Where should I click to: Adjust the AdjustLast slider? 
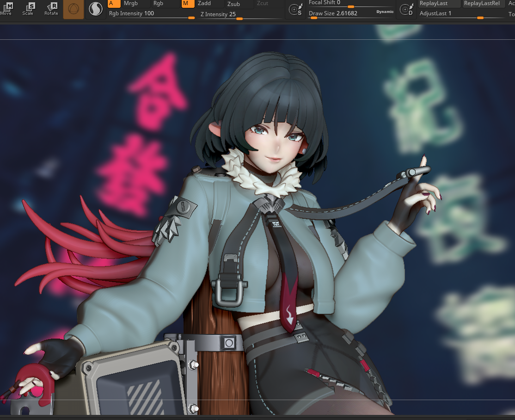pos(461,14)
